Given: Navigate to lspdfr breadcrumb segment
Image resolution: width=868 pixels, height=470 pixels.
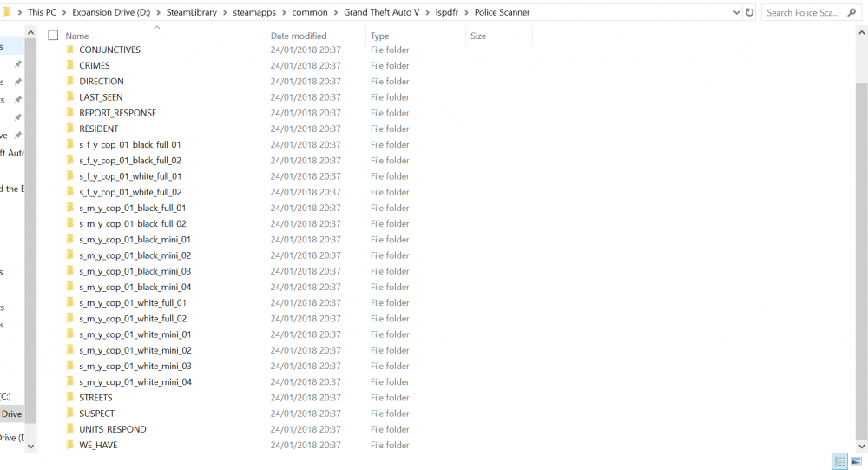Looking at the screenshot, I should (x=447, y=12).
